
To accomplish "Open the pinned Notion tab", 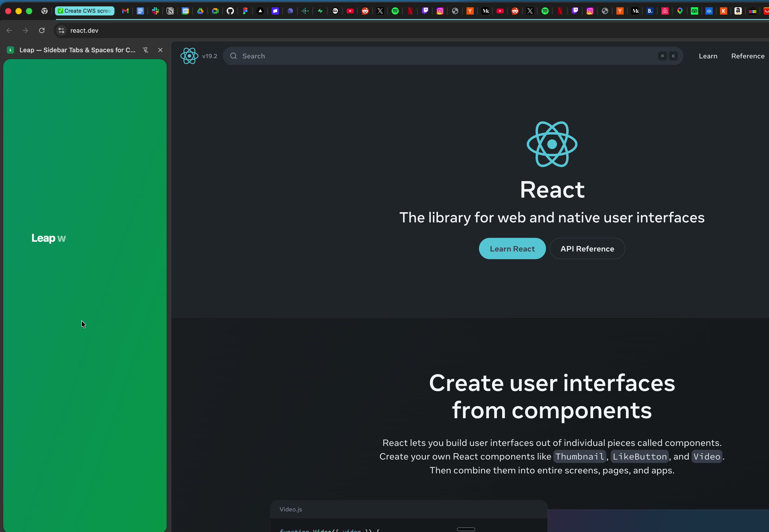I will pyautogui.click(x=170, y=11).
